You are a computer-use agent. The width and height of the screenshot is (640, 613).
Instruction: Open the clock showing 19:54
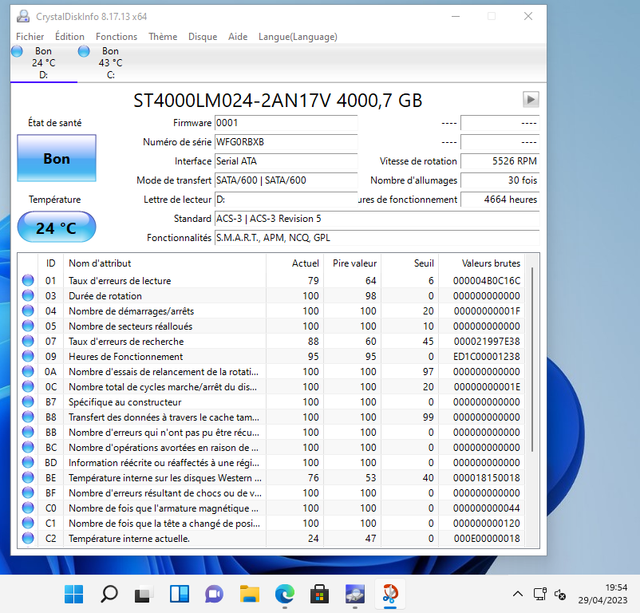(x=602, y=594)
